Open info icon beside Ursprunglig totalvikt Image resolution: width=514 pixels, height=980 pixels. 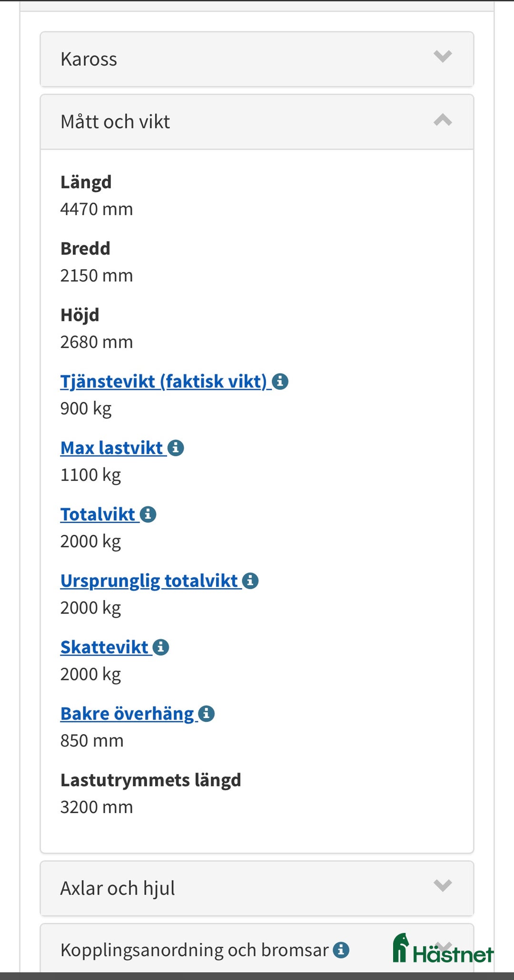pyautogui.click(x=250, y=581)
